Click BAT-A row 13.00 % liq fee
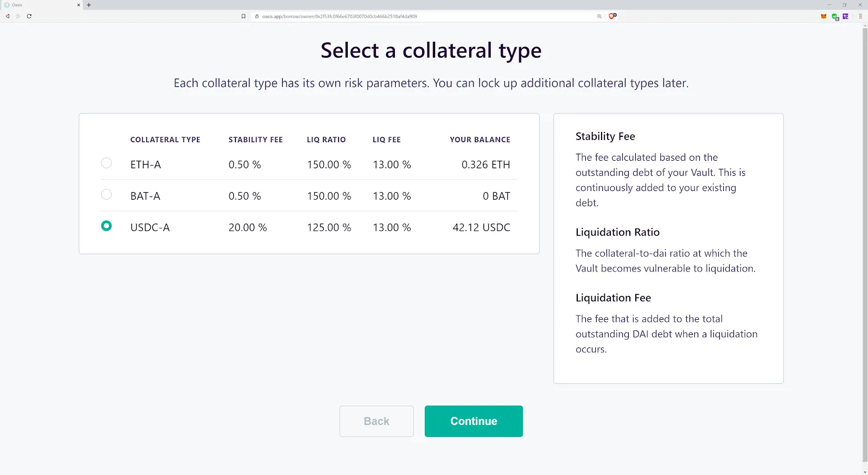The height and width of the screenshot is (475, 868). [392, 196]
